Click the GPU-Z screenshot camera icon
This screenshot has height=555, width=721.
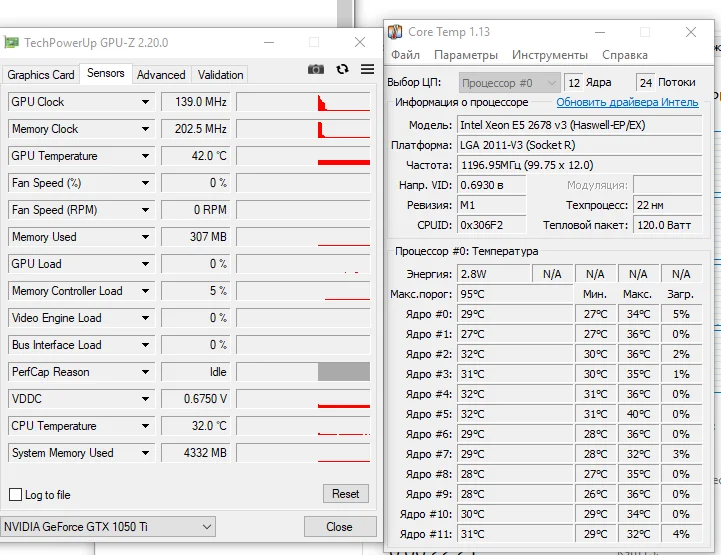coord(316,69)
